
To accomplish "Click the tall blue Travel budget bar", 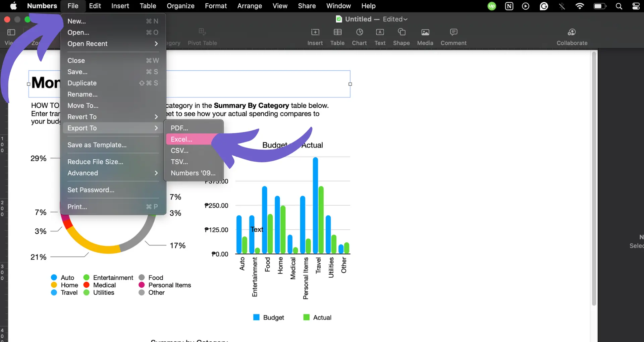I will 315,205.
